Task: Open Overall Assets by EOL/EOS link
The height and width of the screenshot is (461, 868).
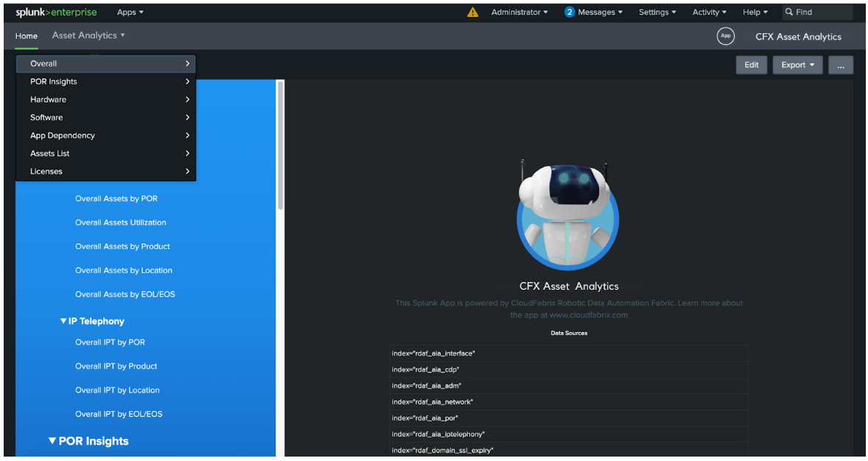Action: pos(125,294)
